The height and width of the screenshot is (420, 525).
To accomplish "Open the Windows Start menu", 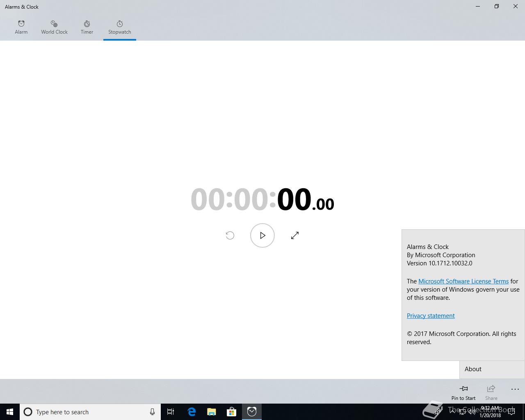I will 10,412.
